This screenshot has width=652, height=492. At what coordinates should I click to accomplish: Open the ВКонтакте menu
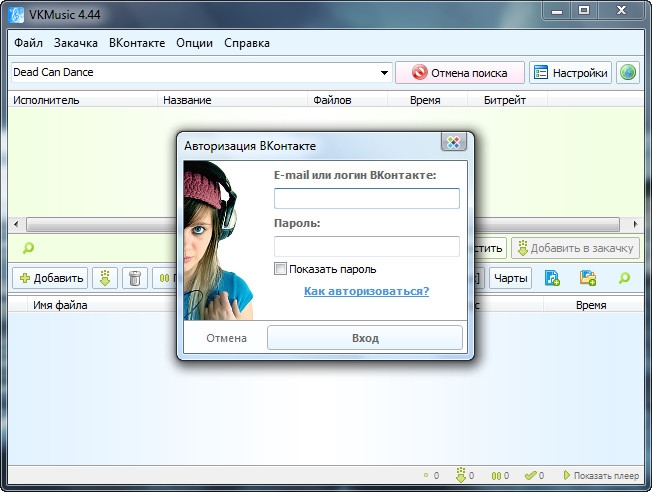click(x=137, y=43)
